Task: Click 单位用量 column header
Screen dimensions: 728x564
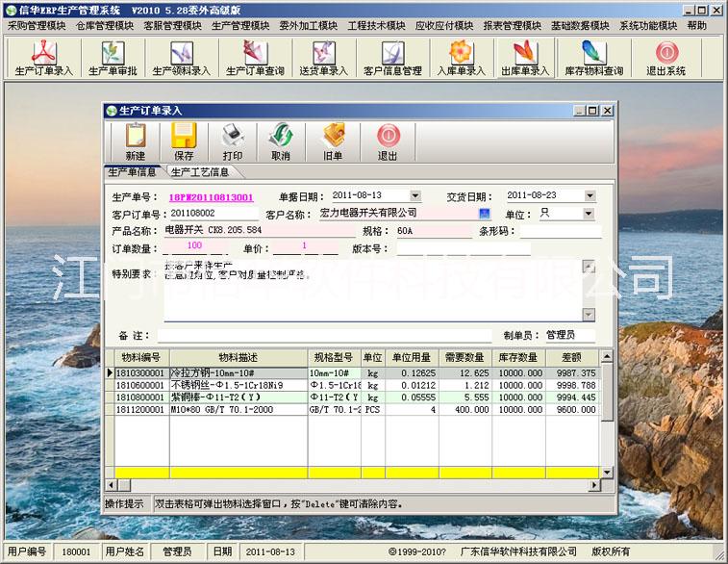Action: 412,358
